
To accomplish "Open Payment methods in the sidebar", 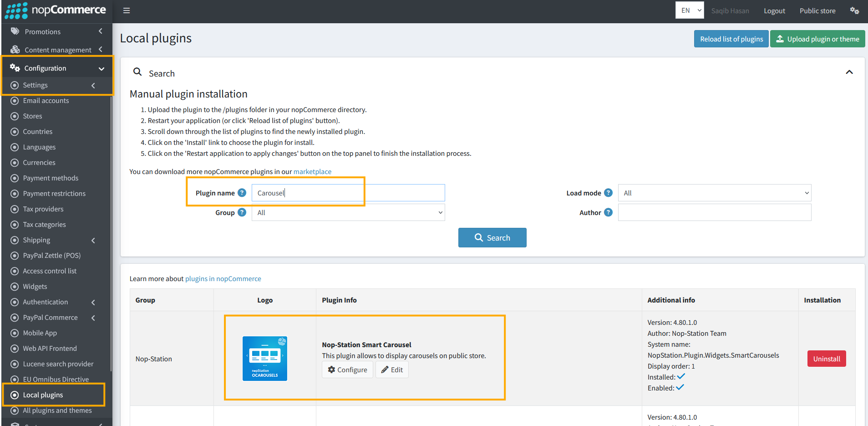I will pos(51,178).
